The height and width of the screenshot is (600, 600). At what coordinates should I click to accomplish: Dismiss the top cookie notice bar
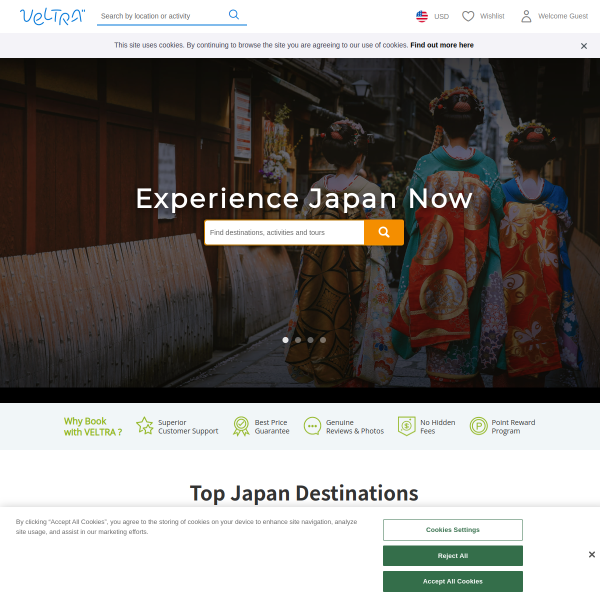coord(584,46)
